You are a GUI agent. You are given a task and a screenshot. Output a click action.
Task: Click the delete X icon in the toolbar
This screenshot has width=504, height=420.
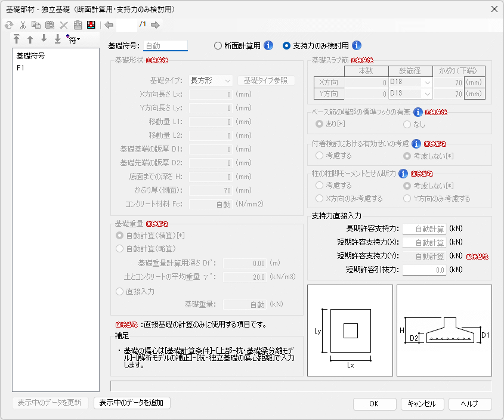coord(64,25)
